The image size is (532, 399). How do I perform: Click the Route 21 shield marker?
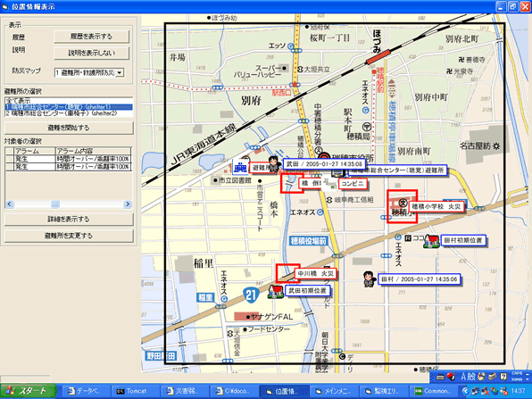251,295
